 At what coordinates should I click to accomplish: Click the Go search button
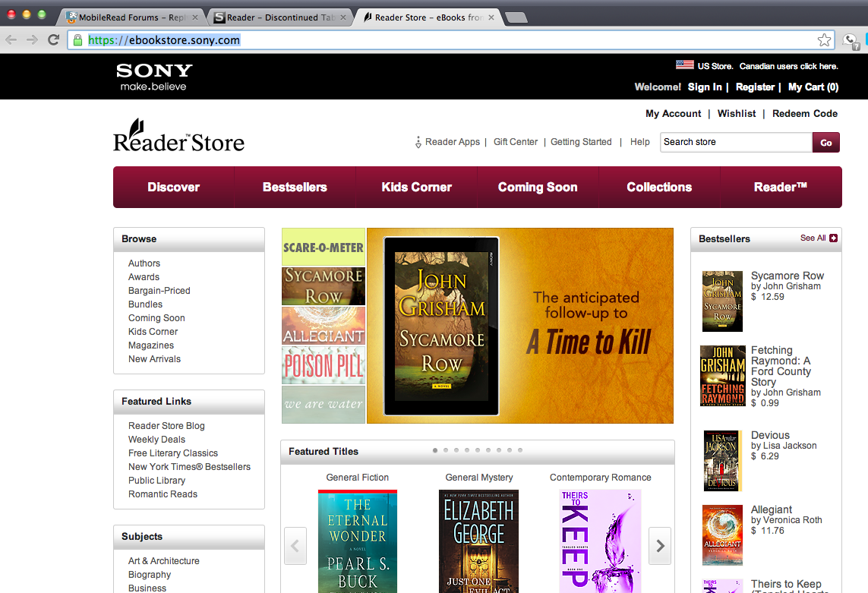[x=826, y=142]
